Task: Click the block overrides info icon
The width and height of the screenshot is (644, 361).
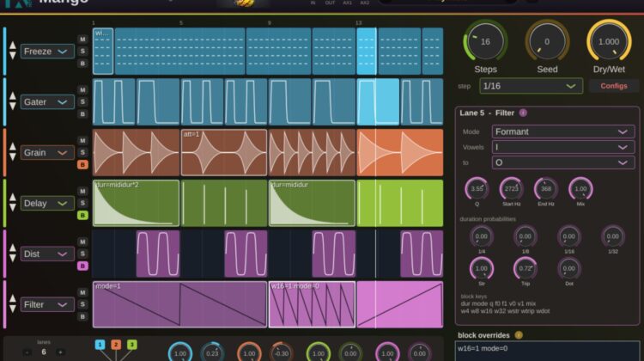Action: click(519, 335)
